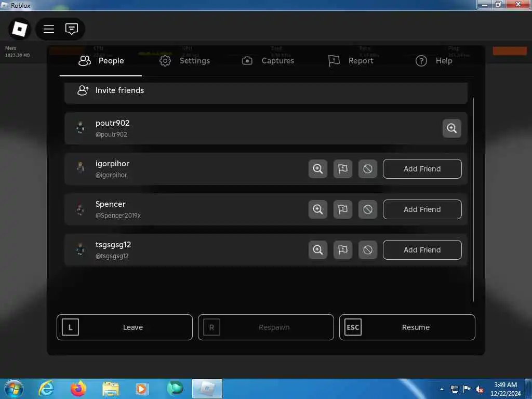The height and width of the screenshot is (399, 532).
Task: Open the Report tab
Action: 351,61
